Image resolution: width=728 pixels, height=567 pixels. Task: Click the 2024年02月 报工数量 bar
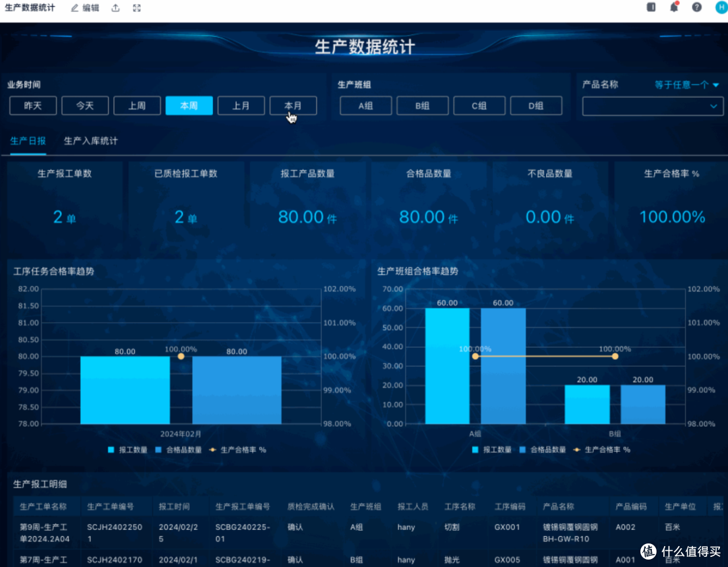tap(125, 390)
